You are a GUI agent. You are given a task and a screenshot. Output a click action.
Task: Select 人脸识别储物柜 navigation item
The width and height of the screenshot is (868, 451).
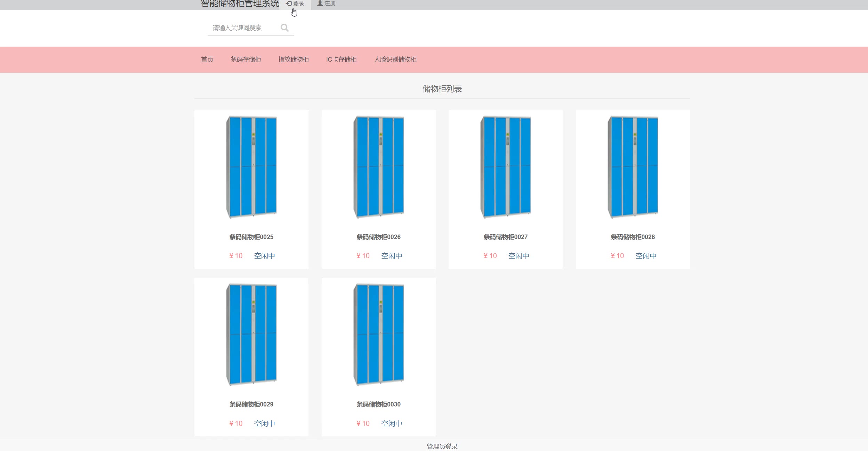coord(395,60)
